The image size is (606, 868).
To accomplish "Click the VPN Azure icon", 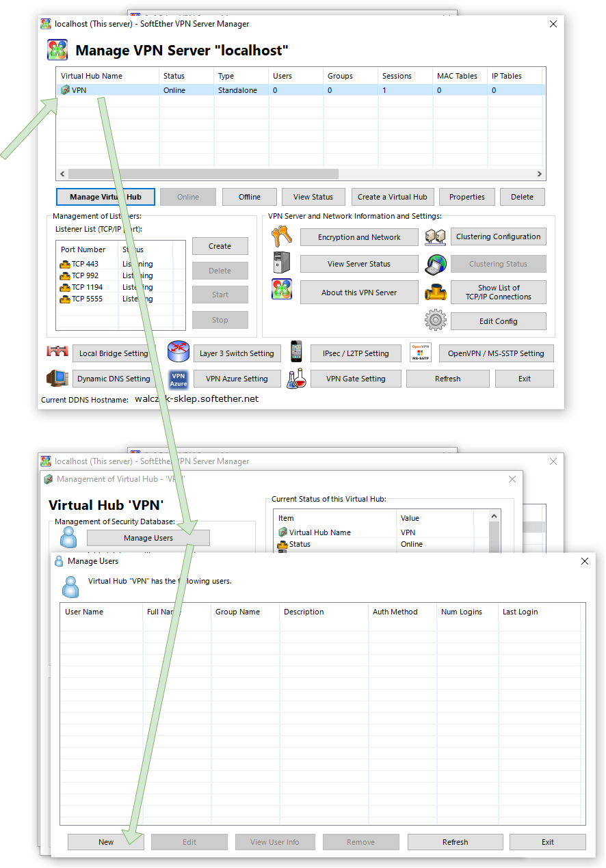I will (178, 379).
